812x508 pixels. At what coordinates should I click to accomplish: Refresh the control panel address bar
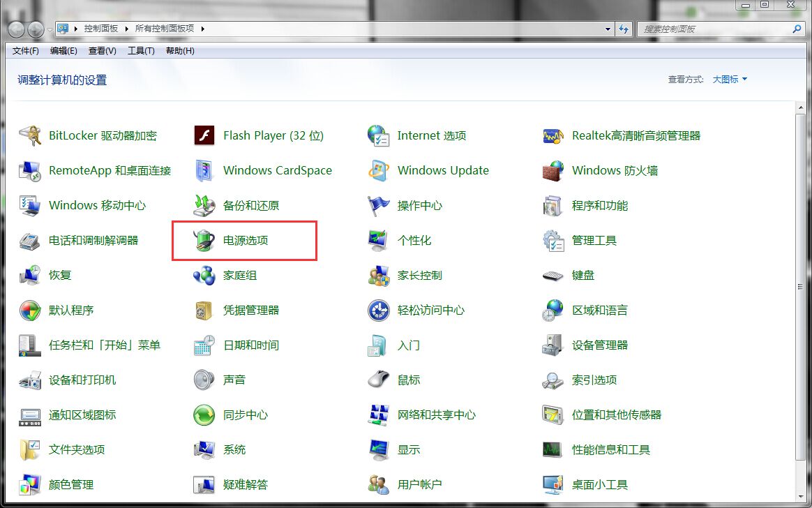[624, 29]
